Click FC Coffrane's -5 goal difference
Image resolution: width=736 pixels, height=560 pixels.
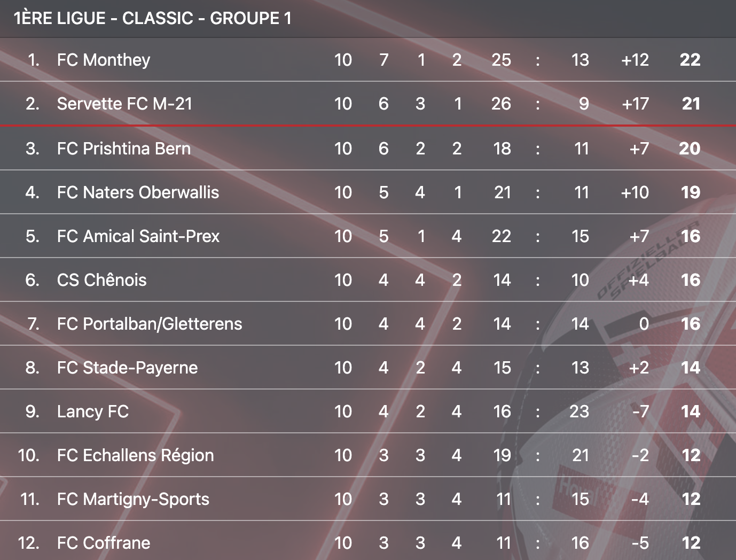pos(640,543)
